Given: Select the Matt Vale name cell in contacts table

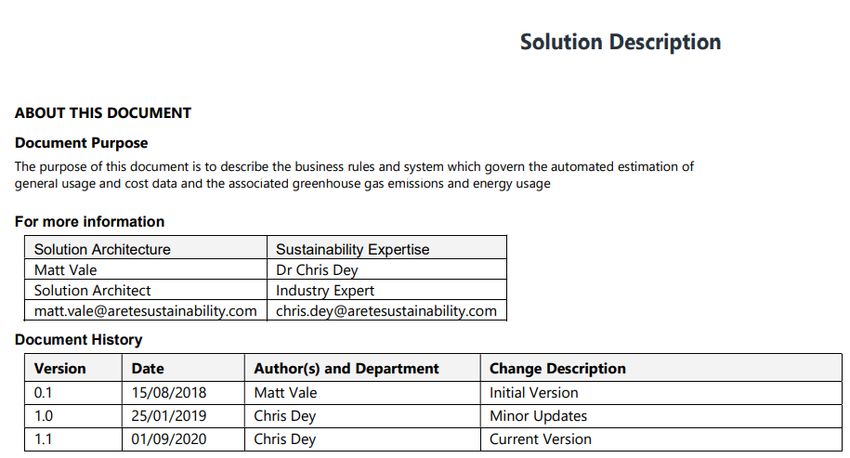Looking at the screenshot, I should tap(146, 269).
